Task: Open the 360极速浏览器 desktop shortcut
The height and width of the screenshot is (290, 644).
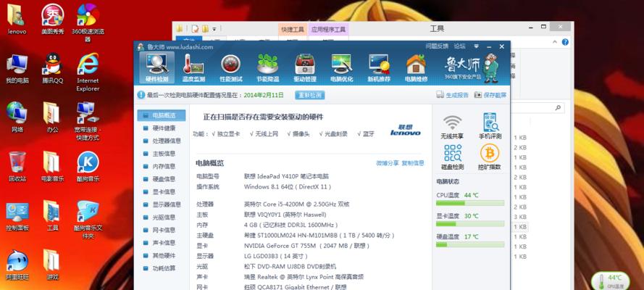Action: 88,22
